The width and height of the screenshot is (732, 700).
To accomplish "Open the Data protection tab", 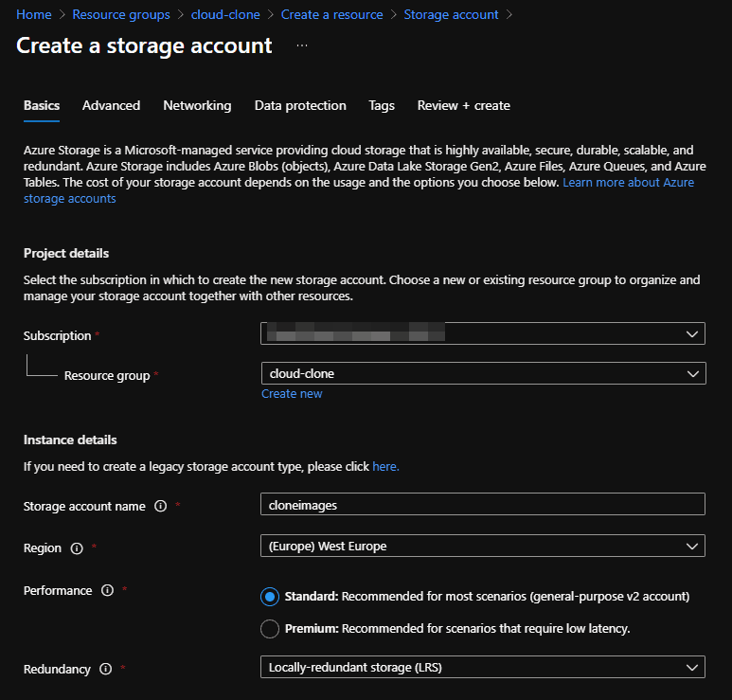I will pyautogui.click(x=300, y=105).
